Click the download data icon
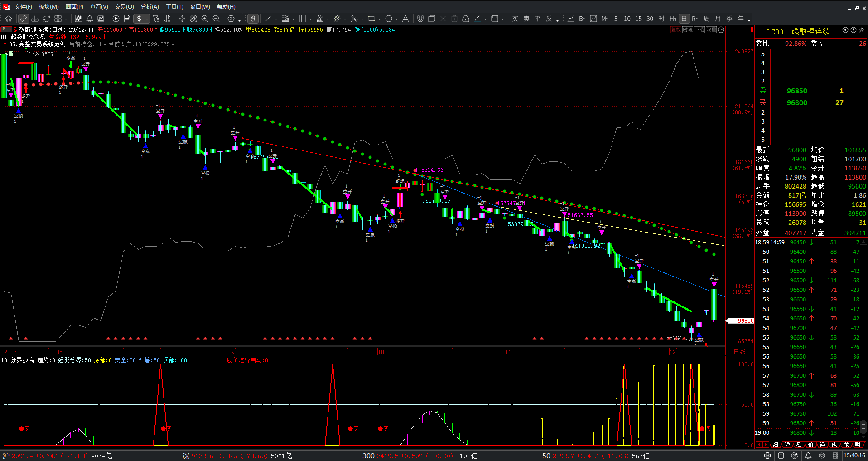 [x=35, y=19]
